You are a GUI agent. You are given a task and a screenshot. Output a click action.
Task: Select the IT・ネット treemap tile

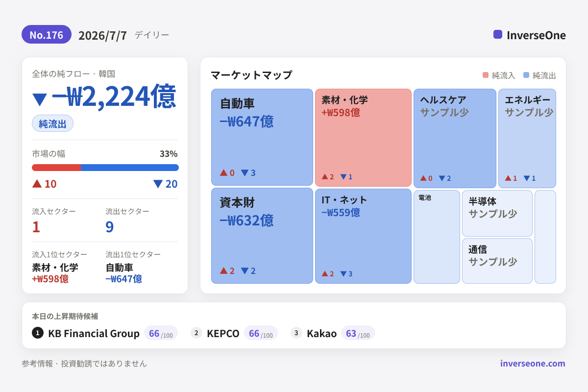[x=363, y=236]
